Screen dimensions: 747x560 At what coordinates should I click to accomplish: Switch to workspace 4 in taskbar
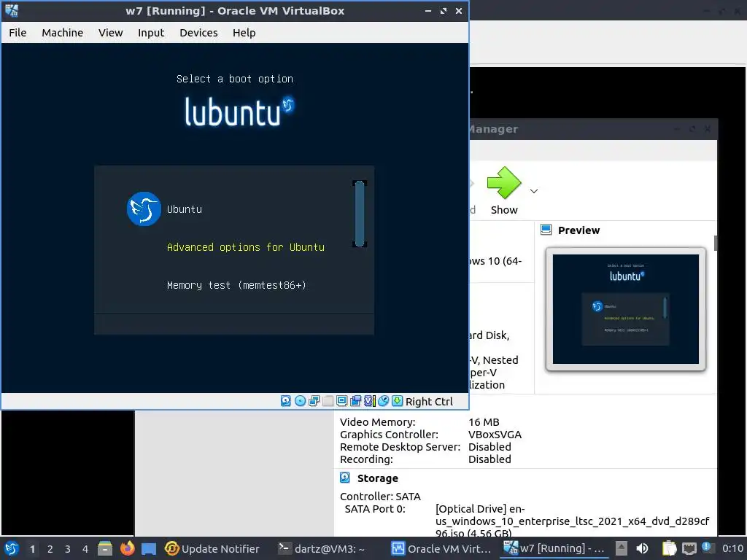pos(85,549)
